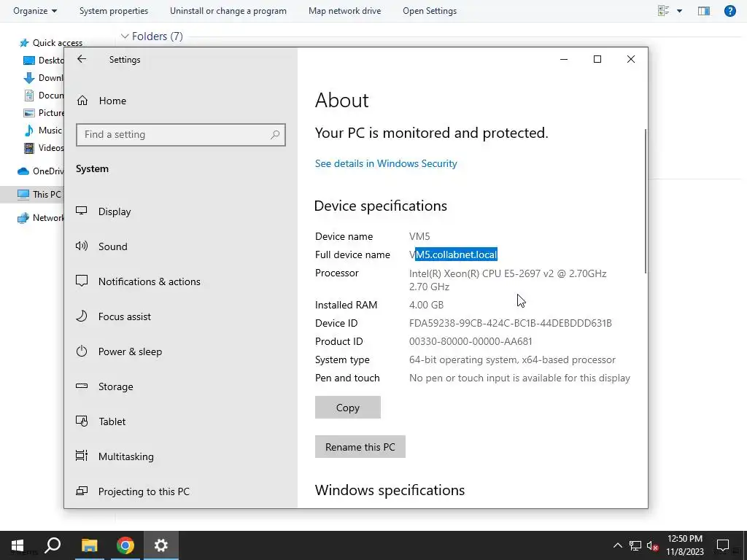747x560 pixels.
Task: Go back using the Settings back arrow
Action: 82,59
